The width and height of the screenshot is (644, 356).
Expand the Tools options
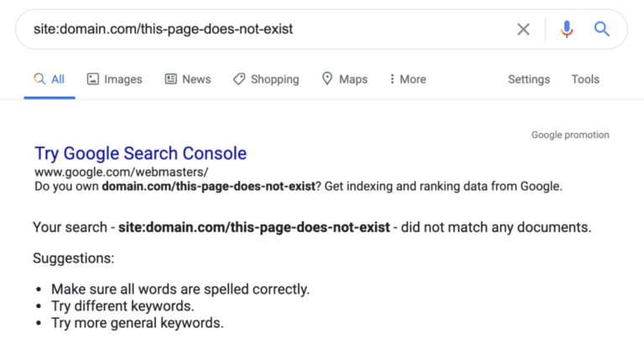(585, 80)
